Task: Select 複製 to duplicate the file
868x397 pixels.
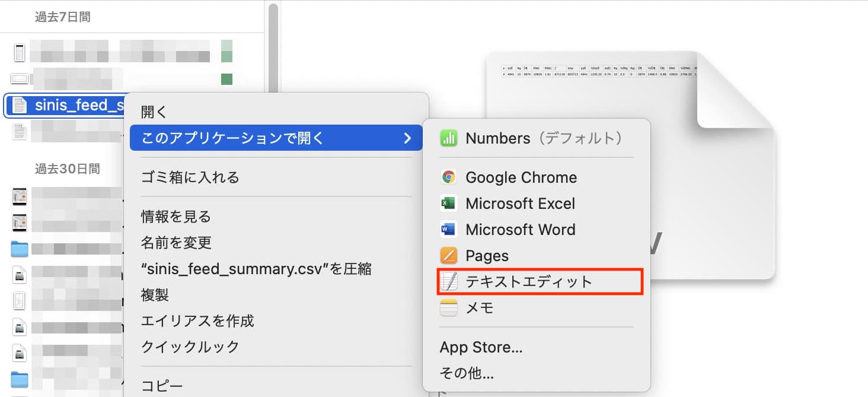Action: click(155, 295)
